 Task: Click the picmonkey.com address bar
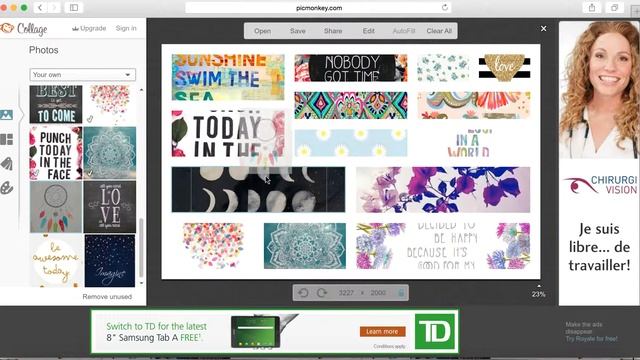point(318,7)
